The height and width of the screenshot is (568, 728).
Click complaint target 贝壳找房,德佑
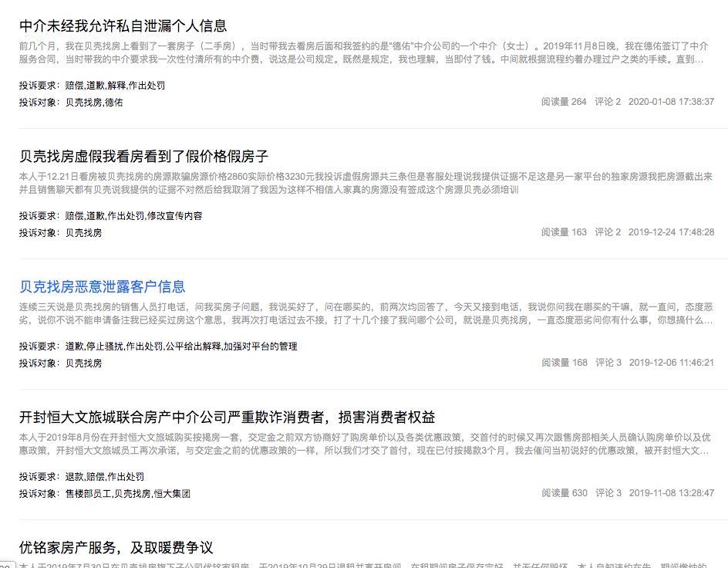93,102
